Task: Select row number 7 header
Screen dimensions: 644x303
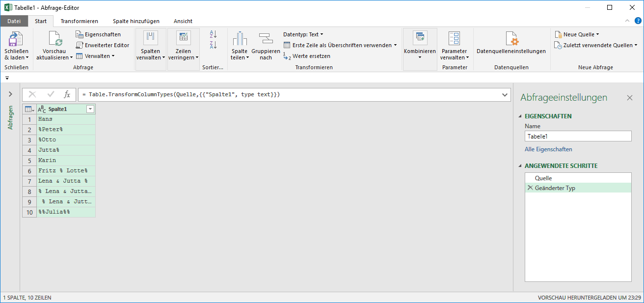Action: click(29, 181)
